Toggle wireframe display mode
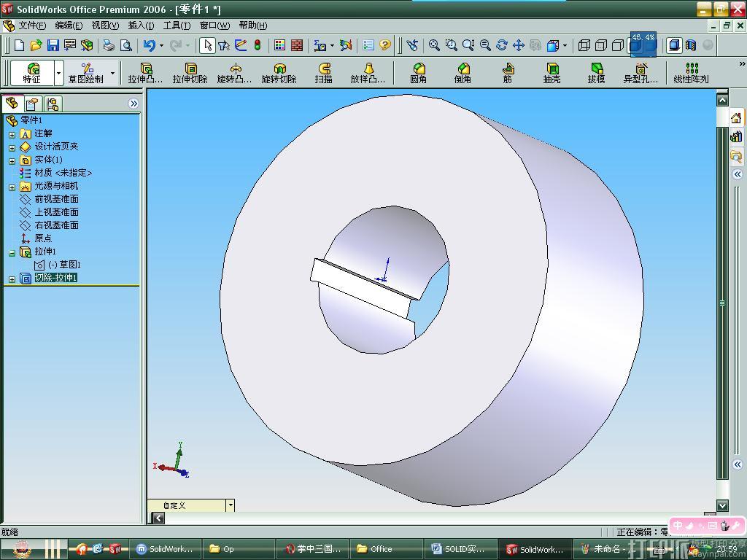The width and height of the screenshot is (747, 560). [584, 45]
